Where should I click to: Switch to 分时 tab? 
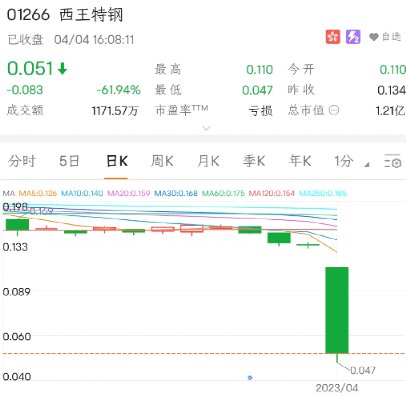click(21, 161)
